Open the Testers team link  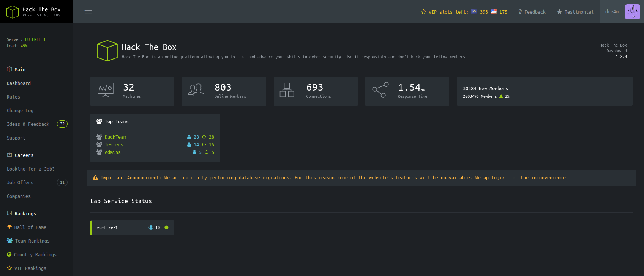click(114, 144)
